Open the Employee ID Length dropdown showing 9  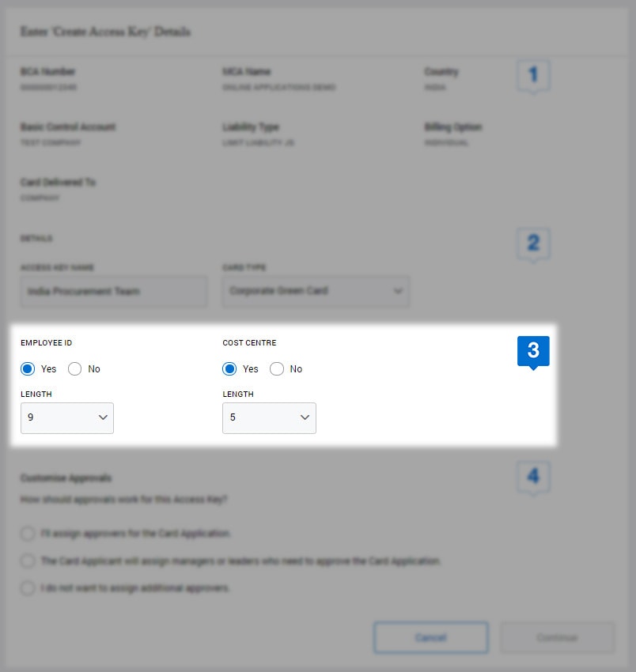[66, 417]
